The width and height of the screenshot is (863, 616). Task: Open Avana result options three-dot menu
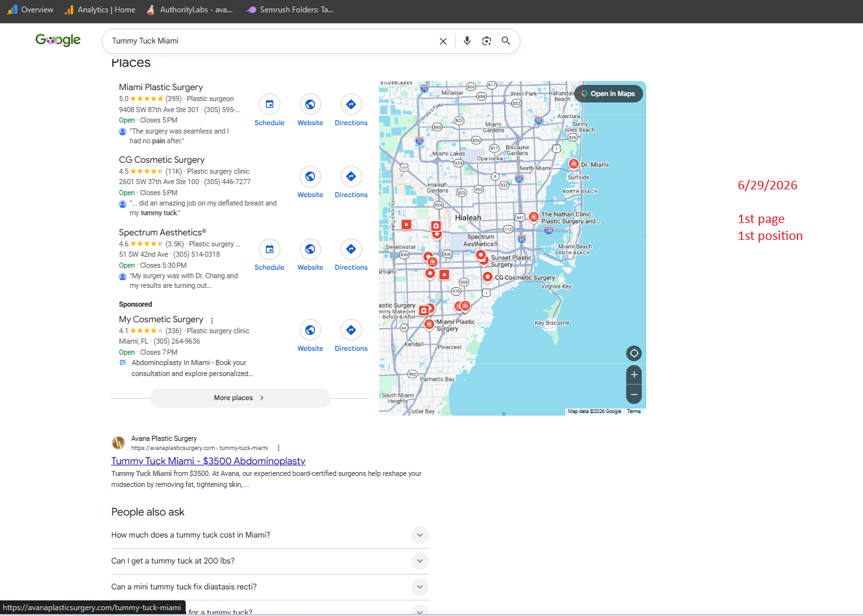tap(278, 448)
